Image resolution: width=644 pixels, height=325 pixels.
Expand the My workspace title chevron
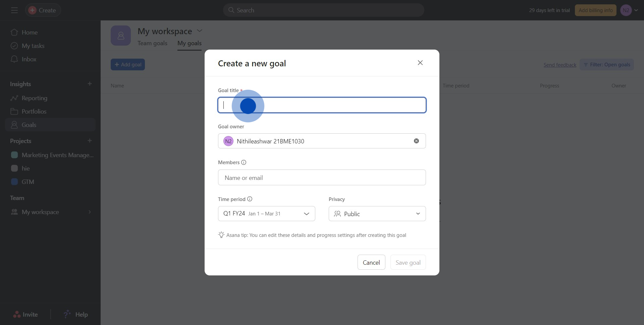point(200,31)
